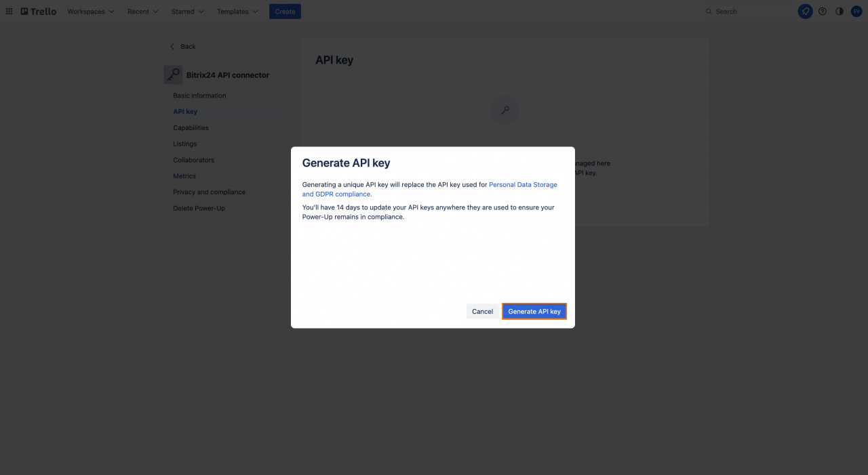Cancel the Generate API key dialog
868x475 pixels.
pos(482,311)
